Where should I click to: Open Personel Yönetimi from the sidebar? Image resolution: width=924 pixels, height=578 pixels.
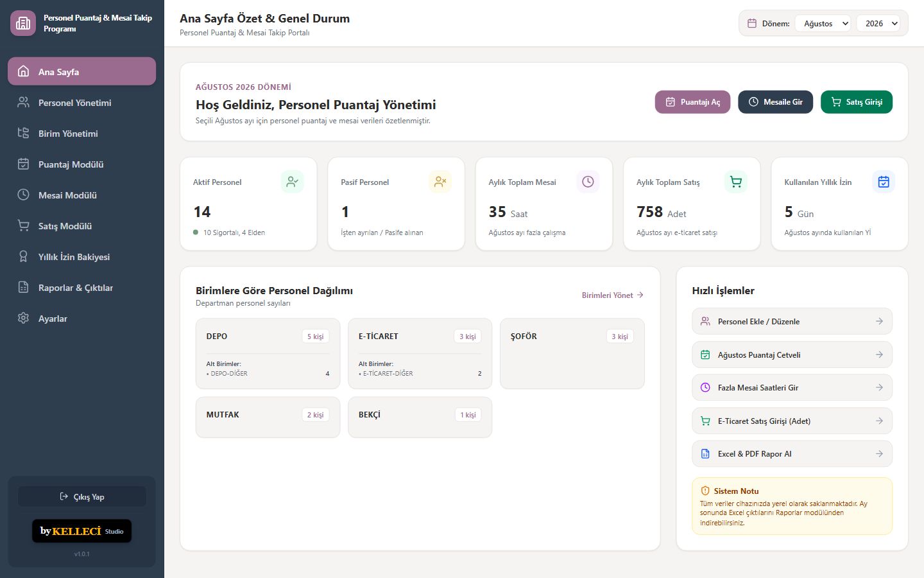tap(81, 102)
